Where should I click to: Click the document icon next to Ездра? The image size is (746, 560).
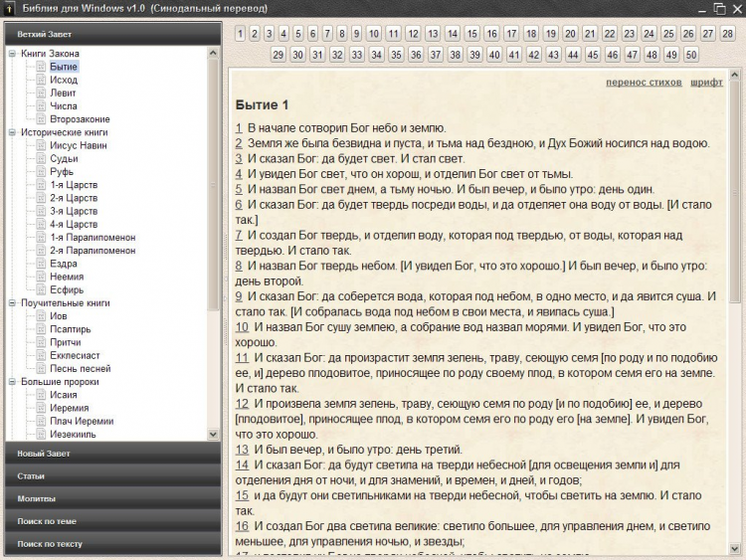[x=42, y=264]
